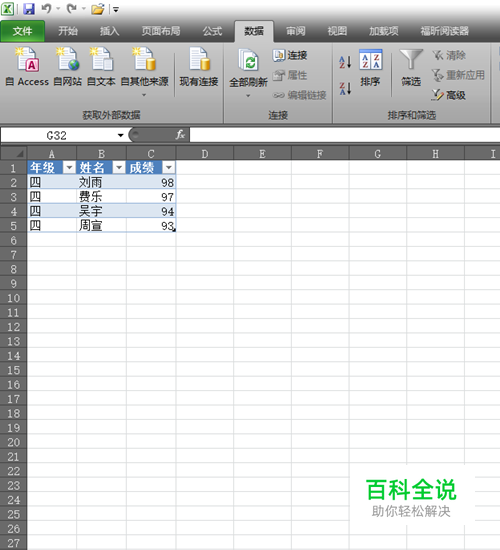500x550 pixels.
Task: Import data from Access icon
Action: point(27,67)
